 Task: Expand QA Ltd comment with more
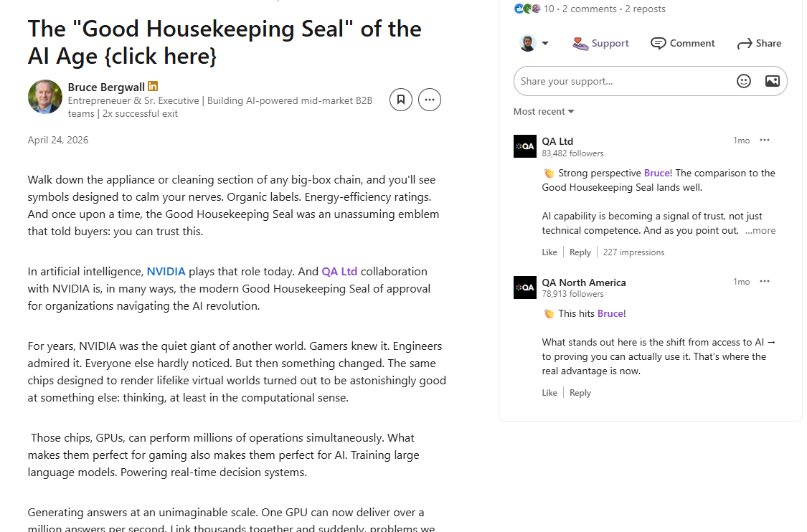pos(760,230)
